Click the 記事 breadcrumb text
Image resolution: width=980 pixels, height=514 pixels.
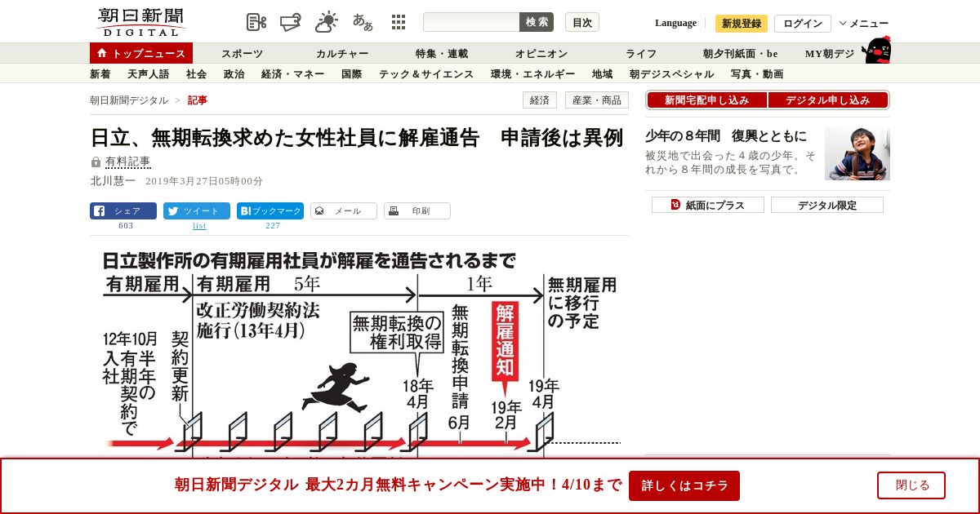point(198,100)
